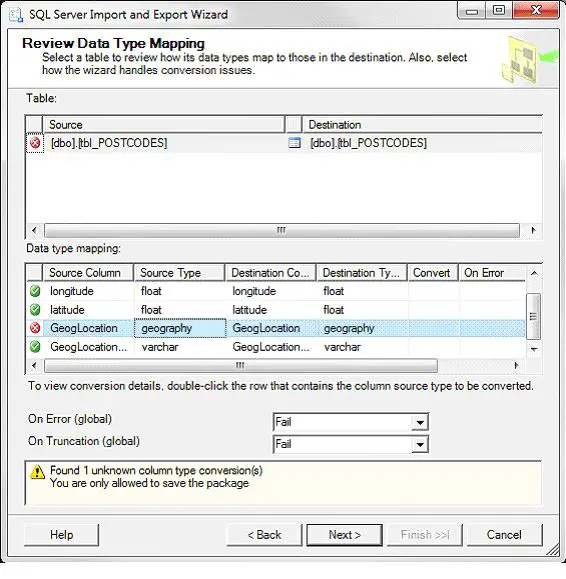
Task: Click the mapping list scroll down arrow
Action: click(x=534, y=349)
